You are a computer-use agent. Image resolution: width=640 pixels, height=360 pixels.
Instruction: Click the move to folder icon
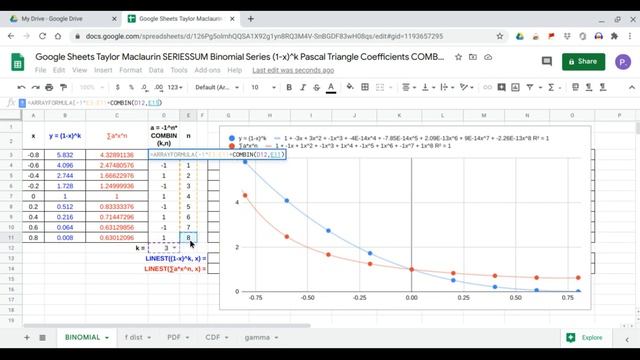point(473,57)
